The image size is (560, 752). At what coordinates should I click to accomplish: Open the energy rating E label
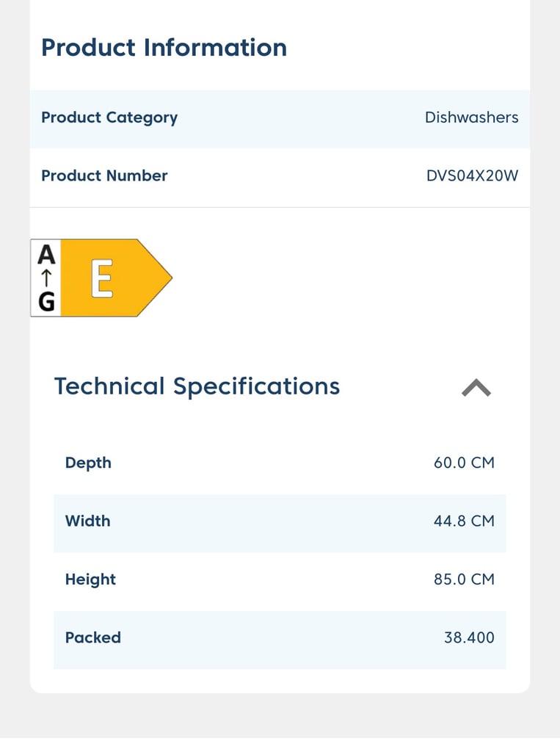(101, 278)
